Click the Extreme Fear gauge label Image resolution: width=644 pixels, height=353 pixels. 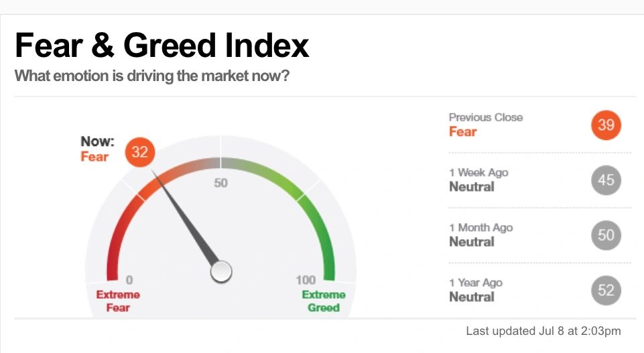118,301
